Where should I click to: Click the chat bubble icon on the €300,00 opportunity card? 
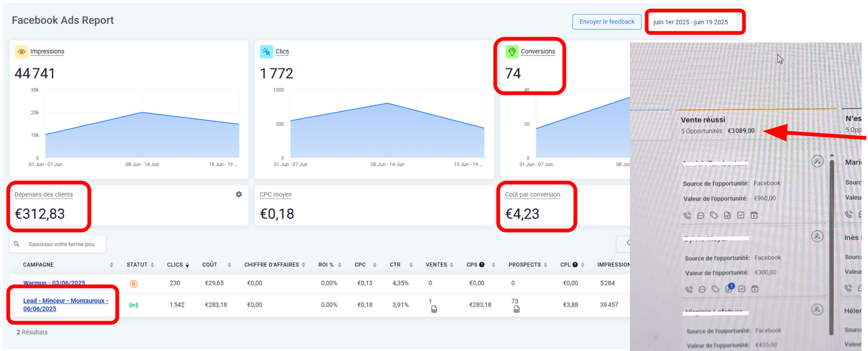pos(701,289)
